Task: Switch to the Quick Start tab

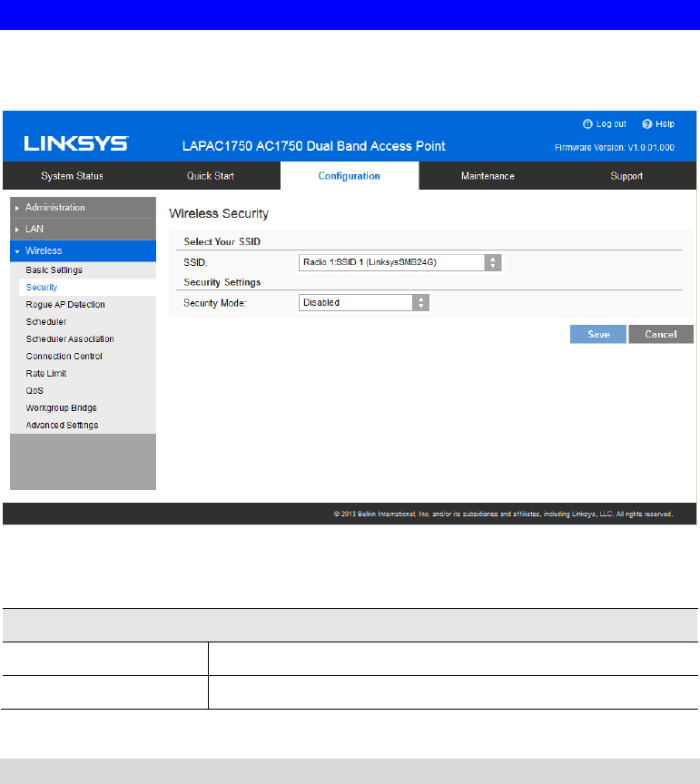Action: pyautogui.click(x=211, y=176)
